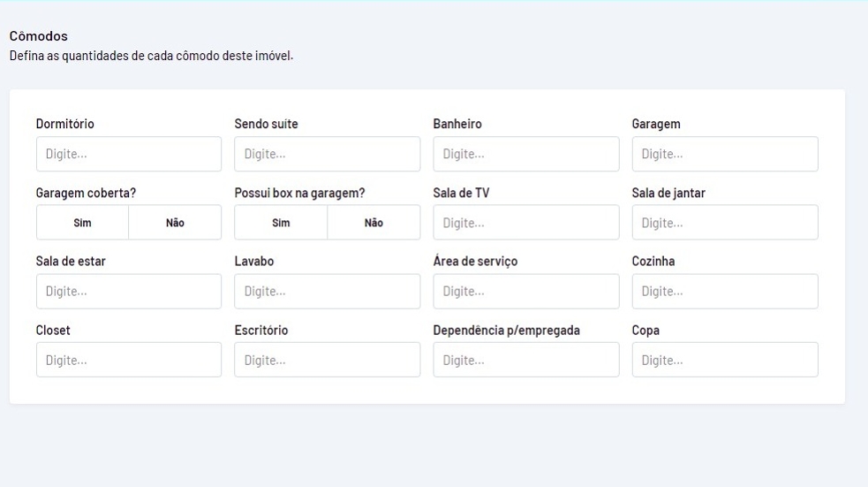Viewport: 868px width, 487px height.
Task: Click the Garagem quantity input
Action: 724,154
